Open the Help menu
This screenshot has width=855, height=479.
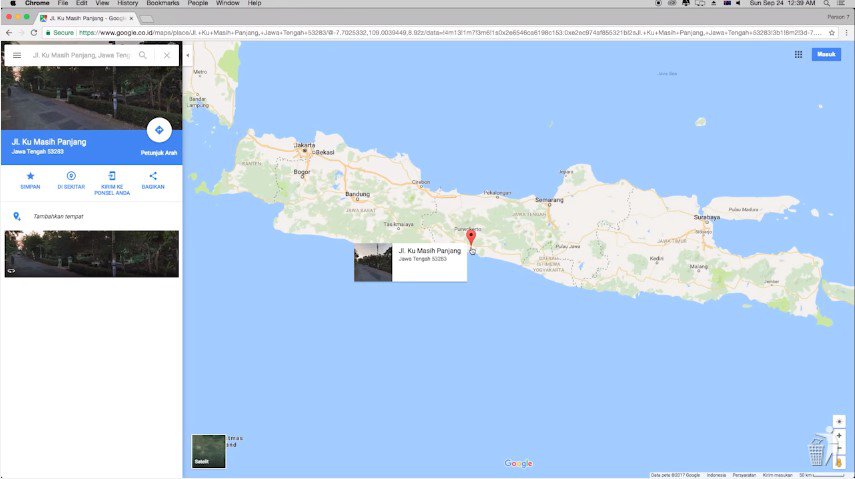254,3
